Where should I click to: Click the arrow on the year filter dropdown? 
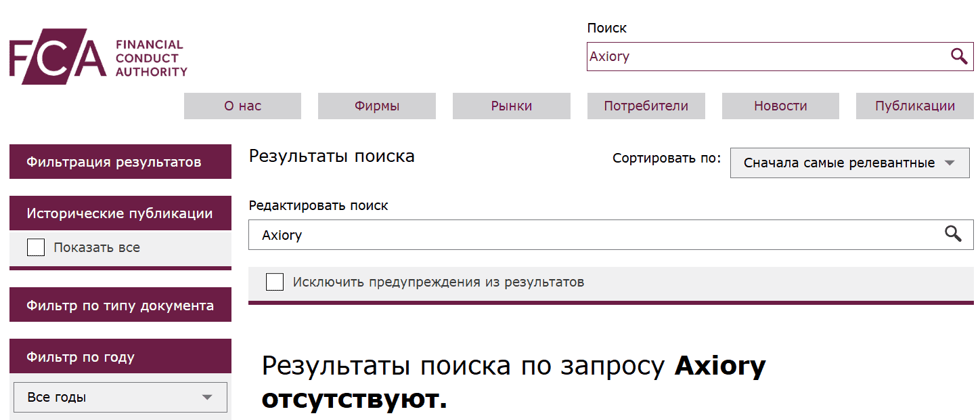coord(208,398)
